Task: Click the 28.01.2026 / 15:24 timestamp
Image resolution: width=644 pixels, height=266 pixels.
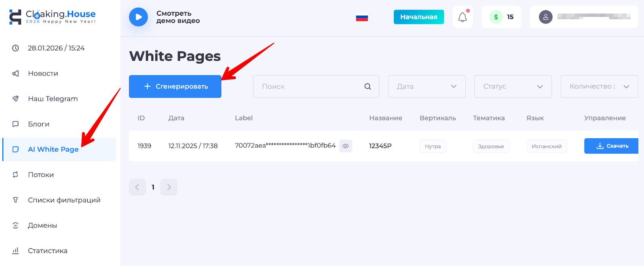Action: click(56, 48)
